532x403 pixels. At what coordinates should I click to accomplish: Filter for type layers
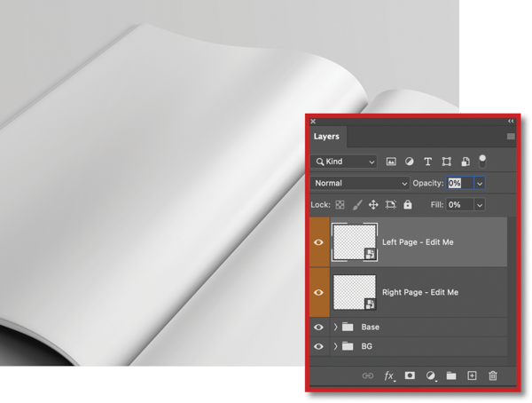point(428,162)
